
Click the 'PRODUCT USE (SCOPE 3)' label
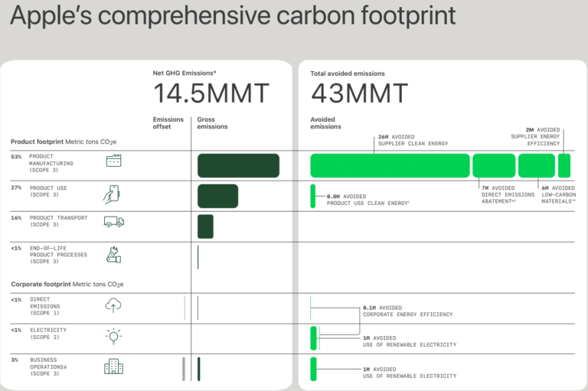[48, 191]
